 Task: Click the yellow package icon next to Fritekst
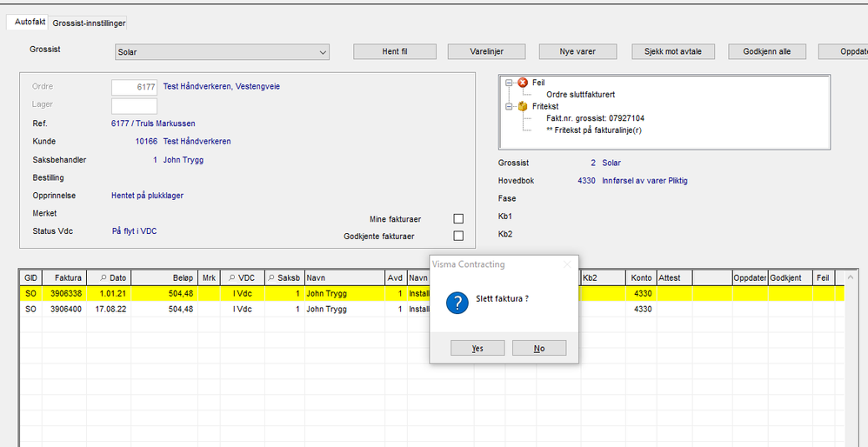pos(523,106)
